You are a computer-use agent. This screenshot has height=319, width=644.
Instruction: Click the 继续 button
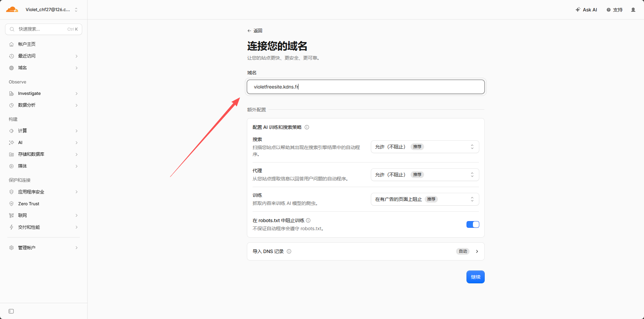point(475,277)
